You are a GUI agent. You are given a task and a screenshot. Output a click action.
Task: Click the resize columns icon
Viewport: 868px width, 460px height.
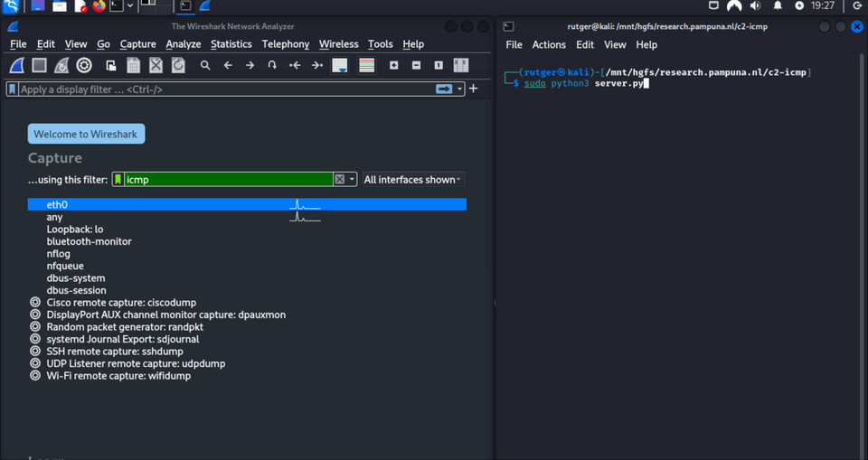[461, 65]
